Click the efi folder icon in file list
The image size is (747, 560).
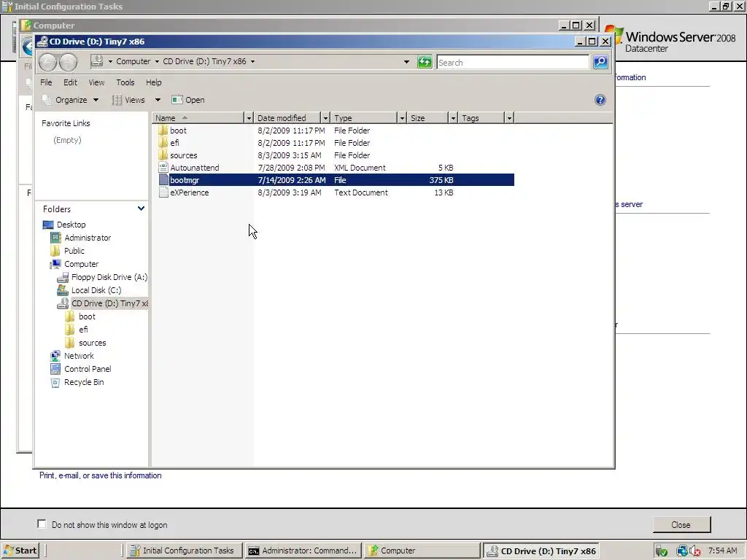[163, 142]
